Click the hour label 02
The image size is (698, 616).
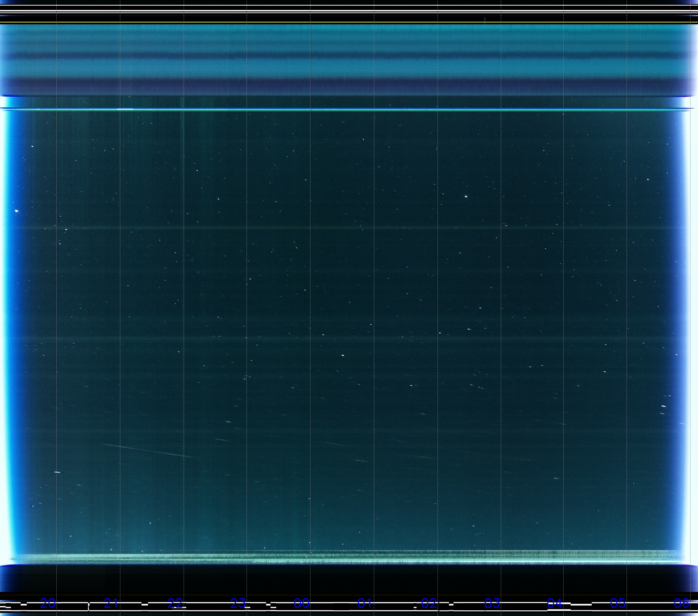pyautogui.click(x=428, y=603)
